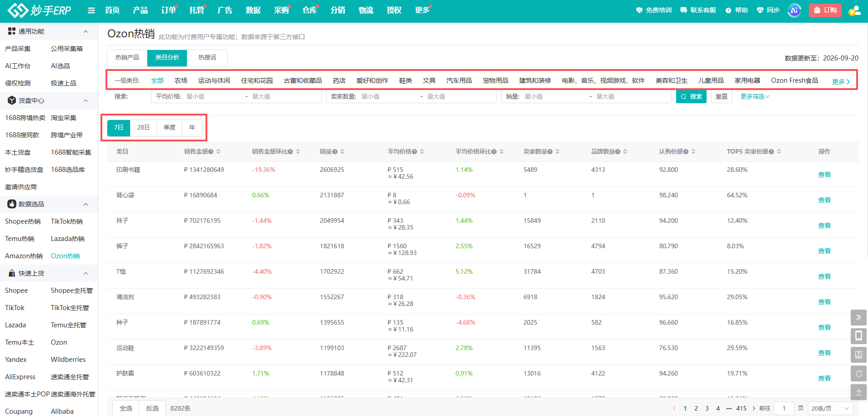This screenshot has width=868, height=416.
Task: Sort table by 品牌数量 column
Action: click(625, 151)
